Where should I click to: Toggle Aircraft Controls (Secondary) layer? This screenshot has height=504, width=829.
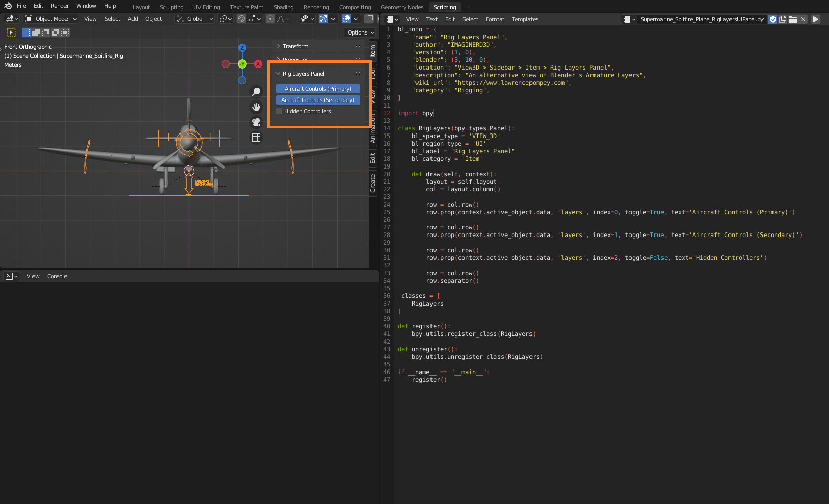(318, 100)
